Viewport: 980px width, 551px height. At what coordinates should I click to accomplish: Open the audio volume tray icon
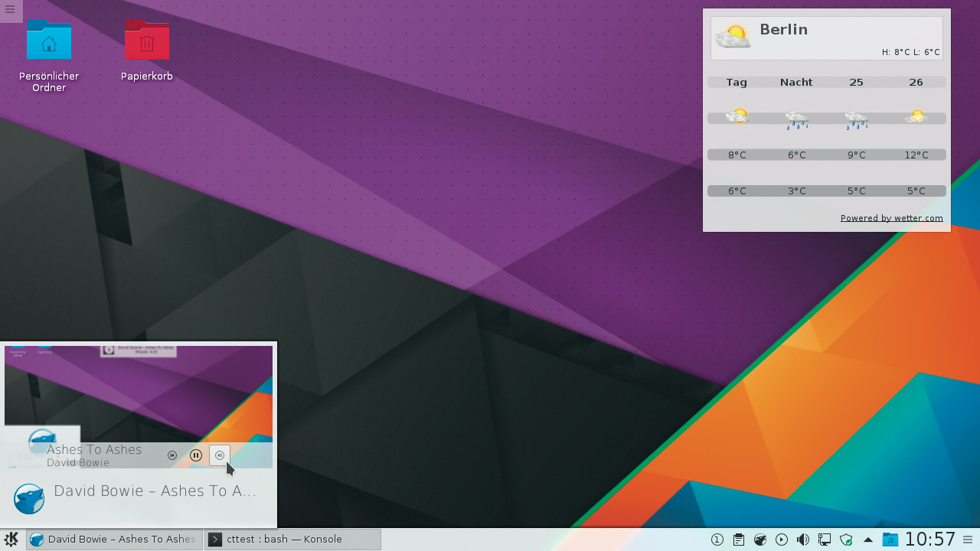click(x=803, y=540)
